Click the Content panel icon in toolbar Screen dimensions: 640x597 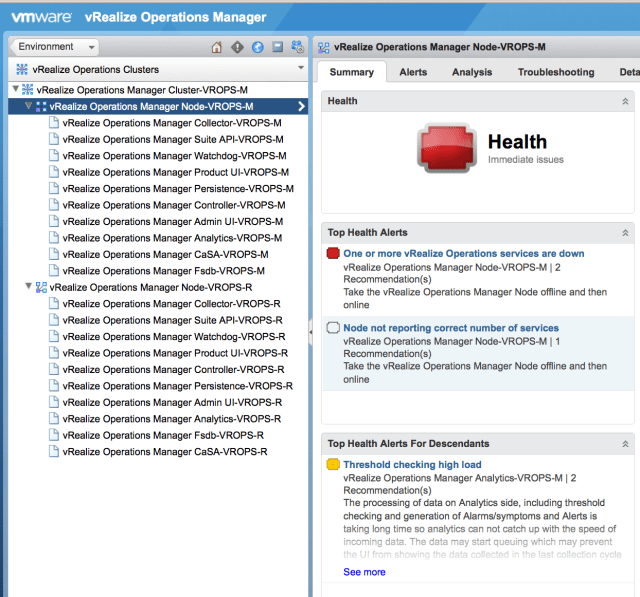277,47
